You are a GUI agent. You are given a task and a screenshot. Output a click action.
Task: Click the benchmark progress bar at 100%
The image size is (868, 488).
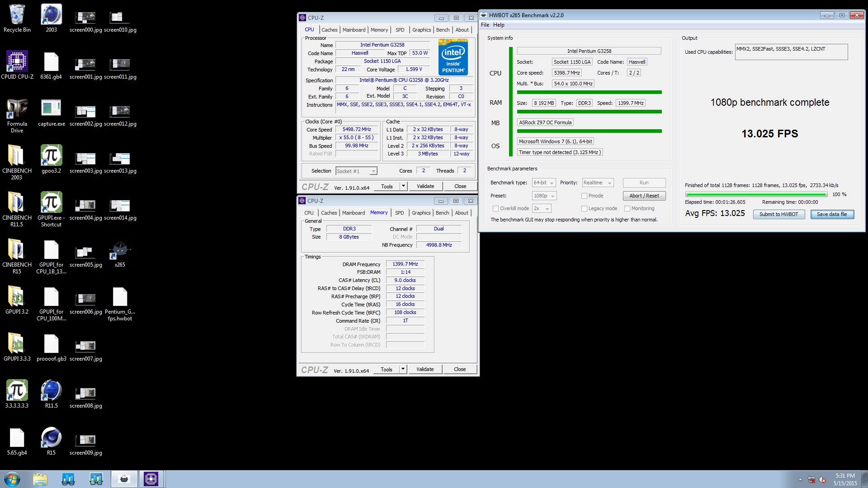click(756, 194)
